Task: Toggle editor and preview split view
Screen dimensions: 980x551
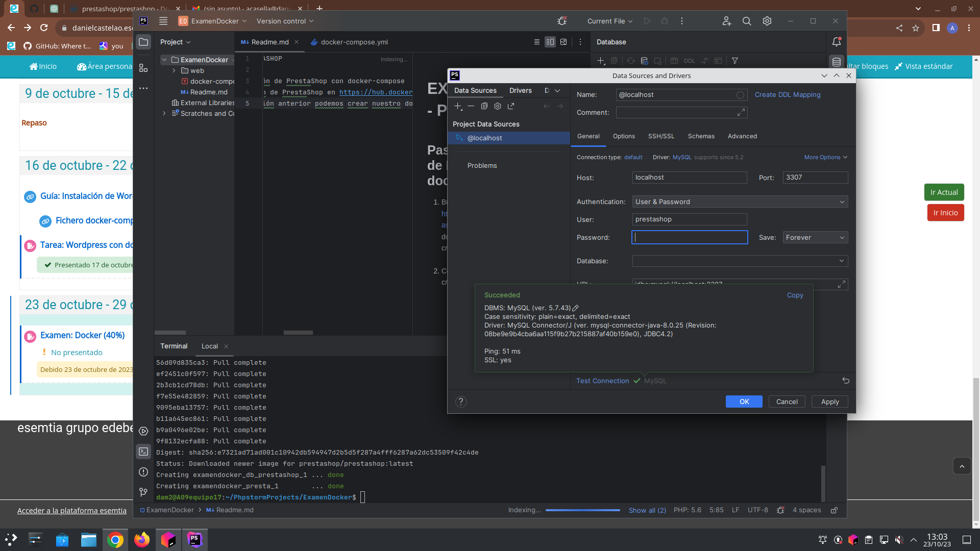Action: (x=550, y=42)
